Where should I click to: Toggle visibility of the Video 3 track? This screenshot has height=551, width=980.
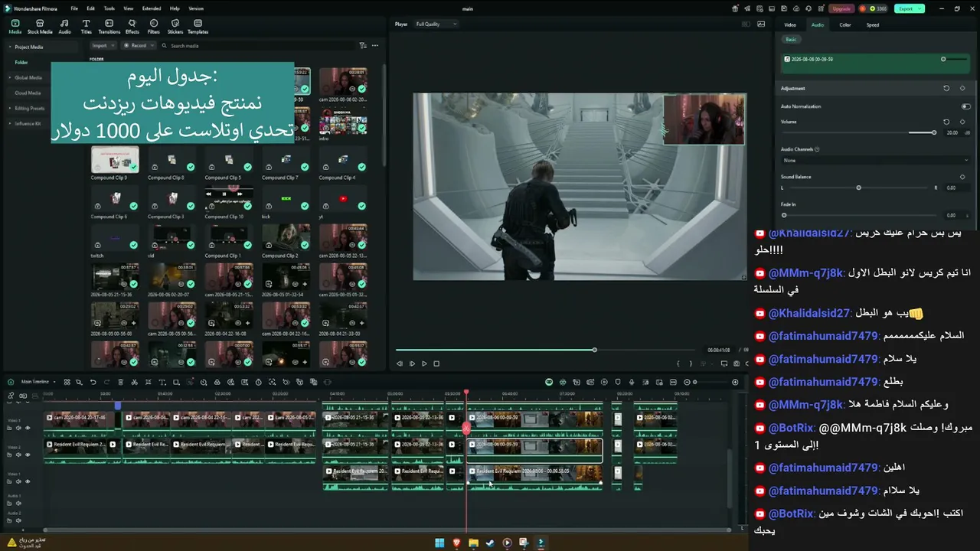click(28, 428)
